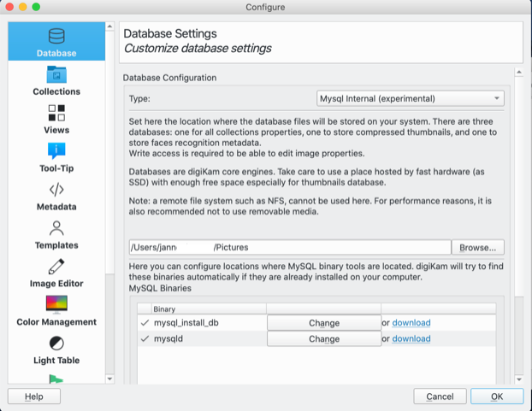Click Change for mysqld binary
The image size is (532, 411).
pos(323,338)
